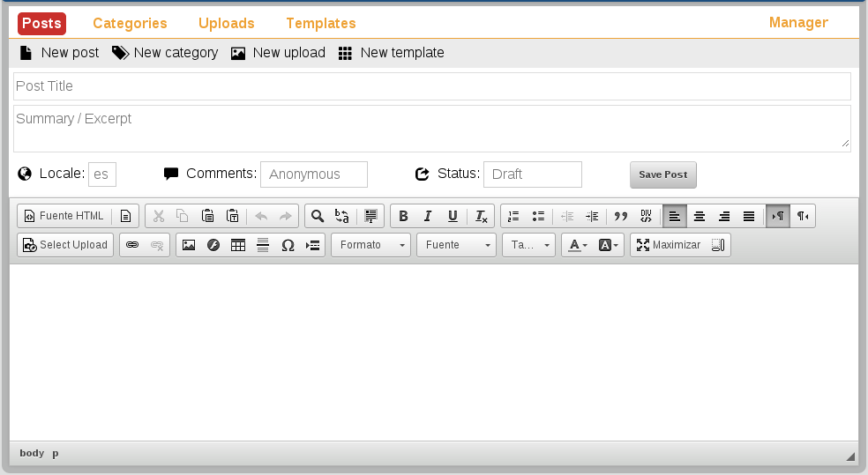Click the Paste as plain text icon

coord(233,216)
